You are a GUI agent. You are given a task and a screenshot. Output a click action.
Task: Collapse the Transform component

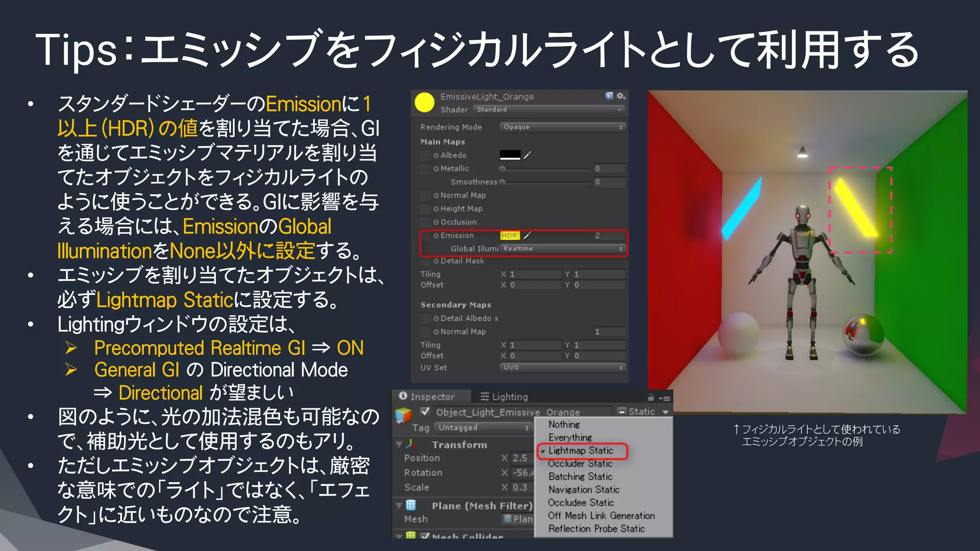399,444
